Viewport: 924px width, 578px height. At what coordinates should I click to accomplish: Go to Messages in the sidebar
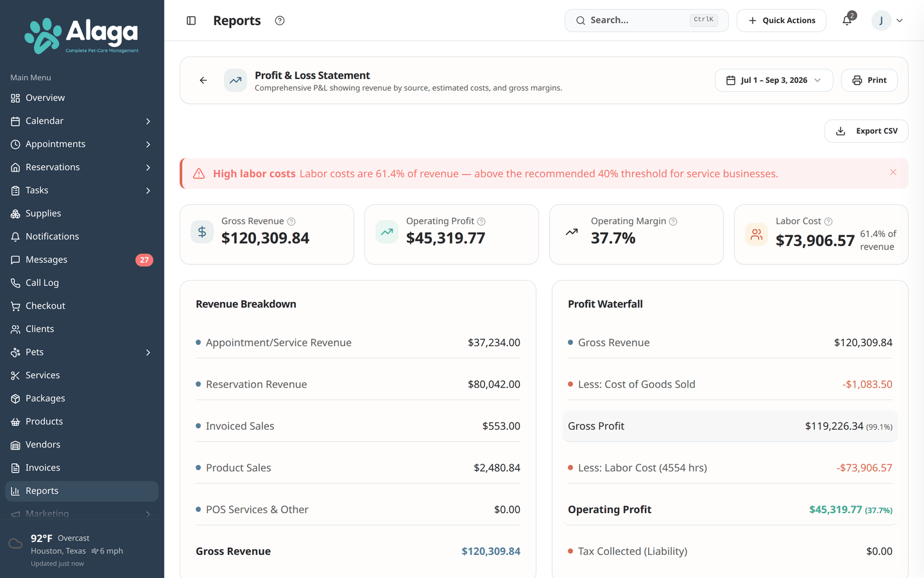pos(81,259)
